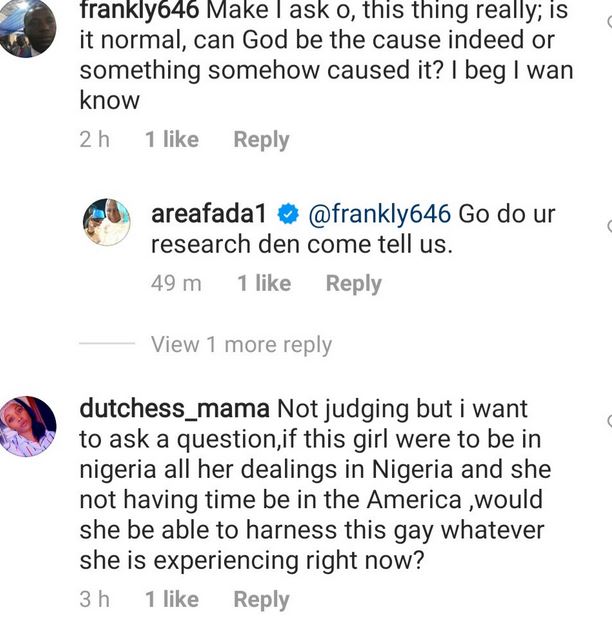Screen dimensions: 612x618
Task: Like the areafada1 reply with heart icon
Action: coord(608,227)
